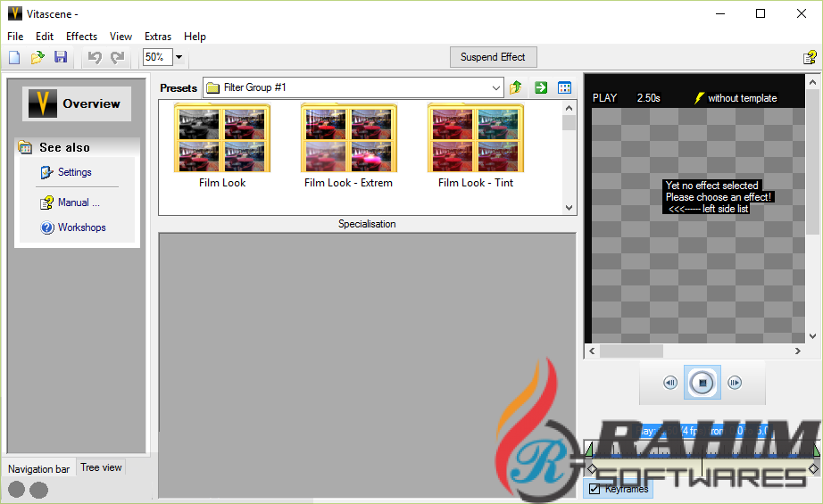
Task: Click the second round gray button below Navigation bar
Action: 39,490
